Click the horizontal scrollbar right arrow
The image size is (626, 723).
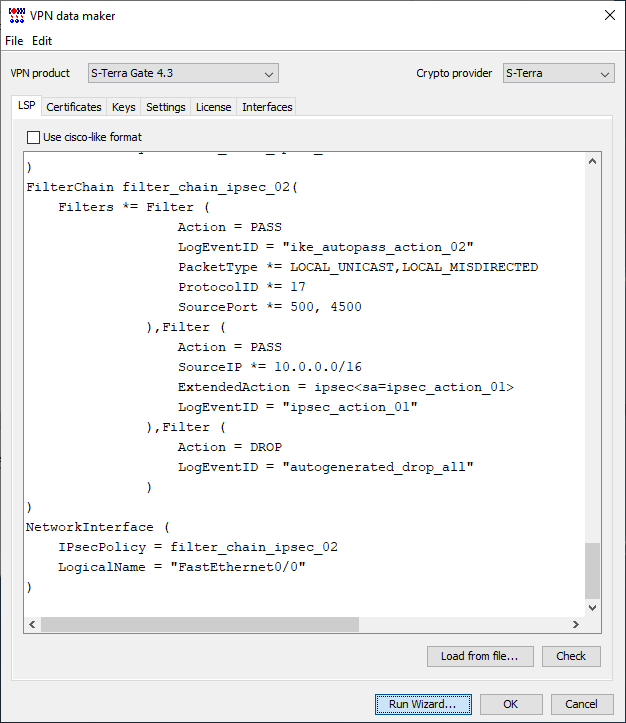pyautogui.click(x=576, y=624)
